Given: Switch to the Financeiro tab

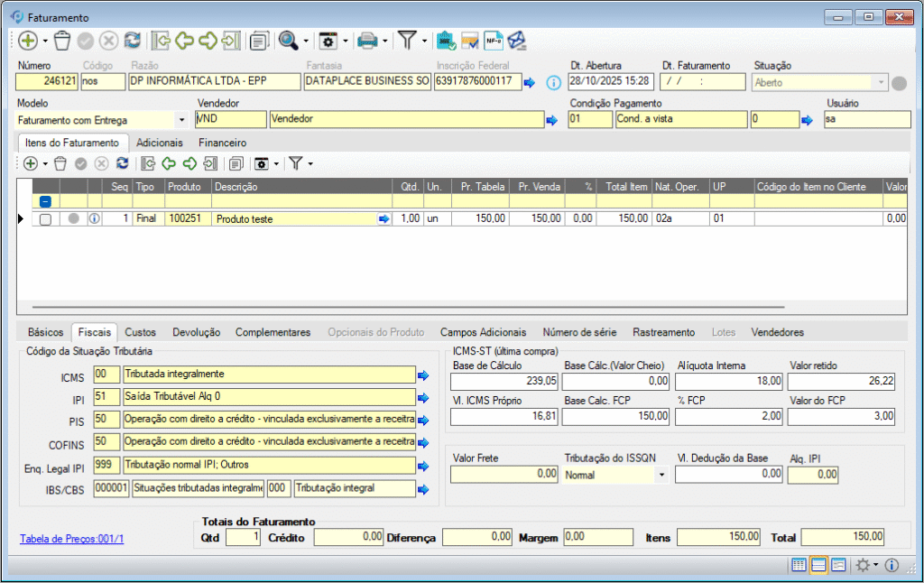Looking at the screenshot, I should (x=222, y=143).
